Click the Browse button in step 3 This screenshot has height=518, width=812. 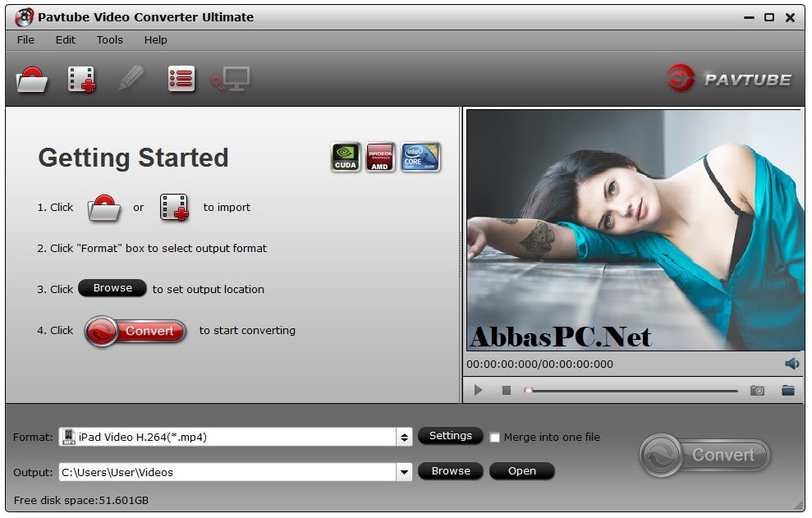(x=112, y=288)
